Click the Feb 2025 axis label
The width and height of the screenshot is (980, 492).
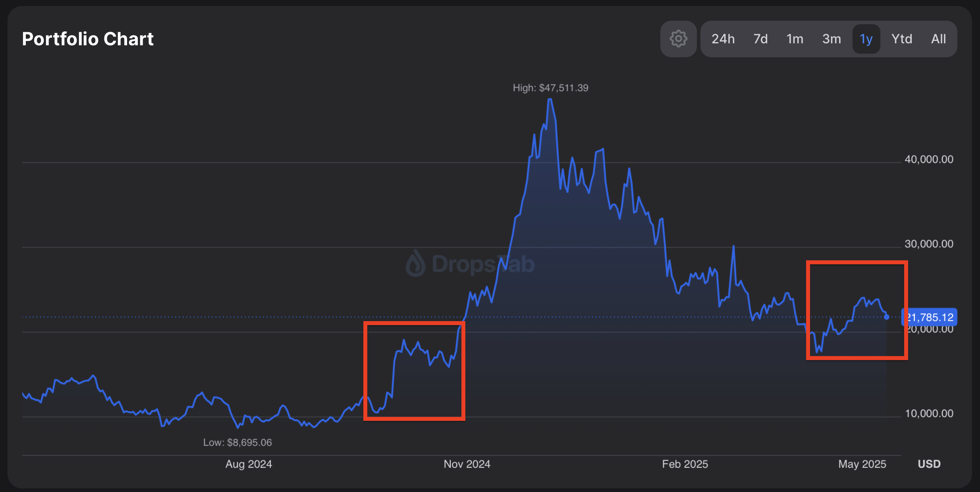coord(685,464)
